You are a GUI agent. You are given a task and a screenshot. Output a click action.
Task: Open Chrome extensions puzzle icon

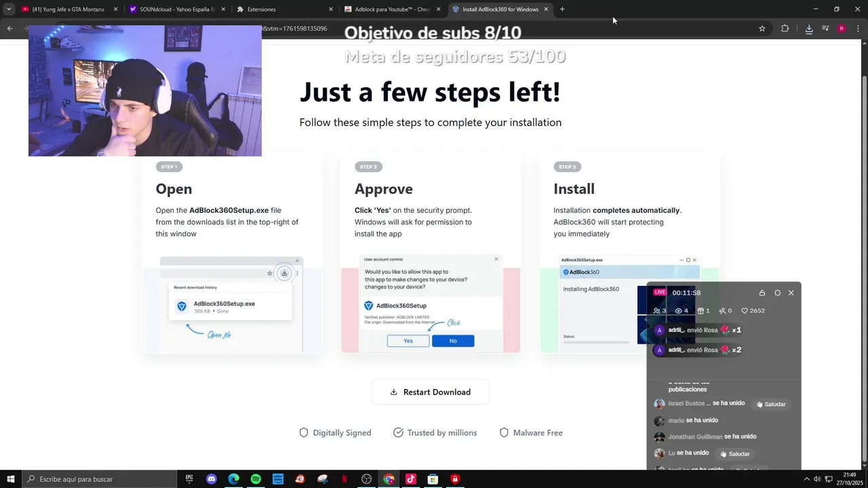(x=785, y=28)
